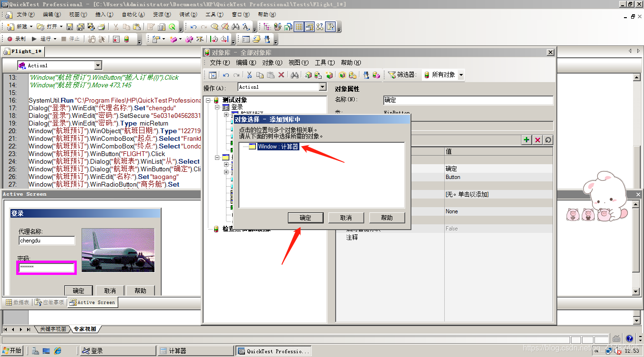Open 登录 from the taskbar
The width and height of the screenshot is (644, 357).
point(118,351)
